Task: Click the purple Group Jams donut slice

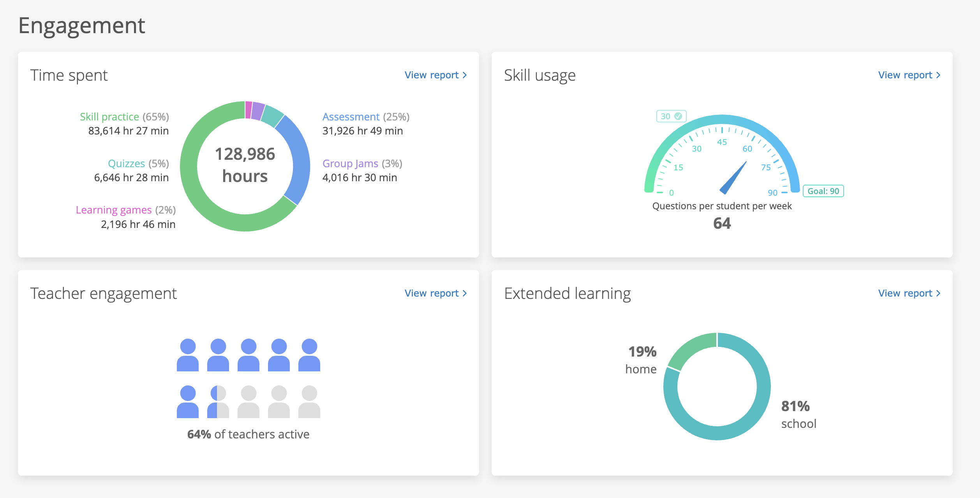Action: coord(258,110)
